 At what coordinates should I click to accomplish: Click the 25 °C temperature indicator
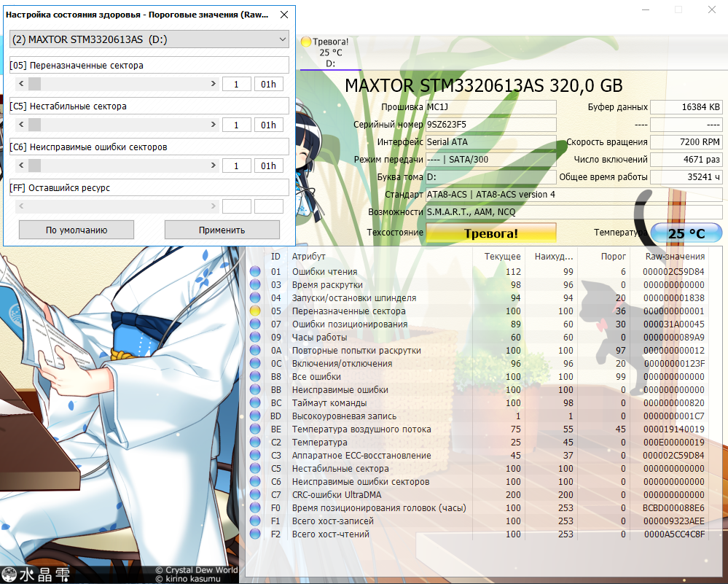[686, 233]
